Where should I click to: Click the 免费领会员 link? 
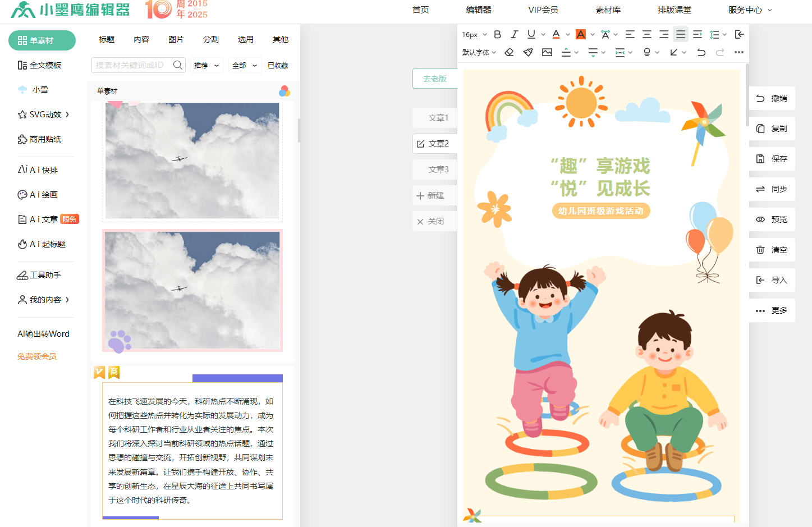(x=37, y=356)
